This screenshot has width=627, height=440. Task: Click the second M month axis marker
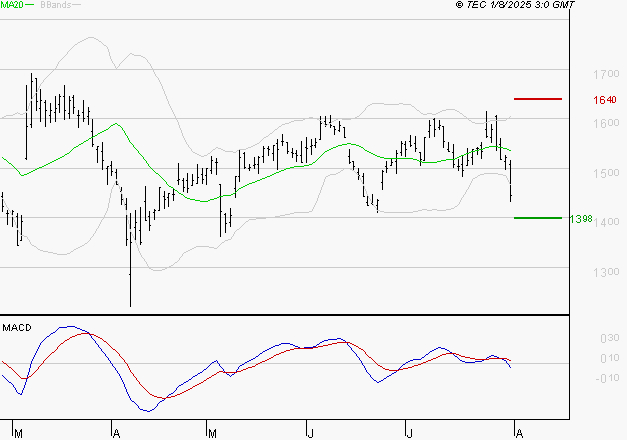[212, 433]
